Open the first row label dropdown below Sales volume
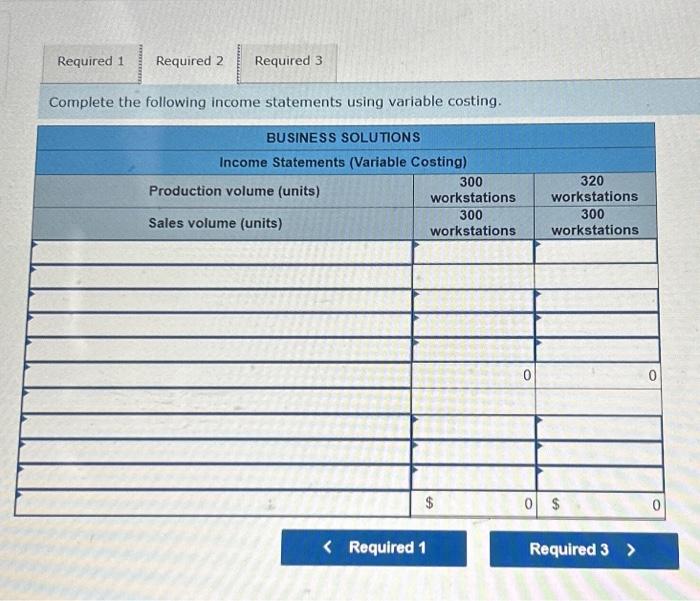This screenshot has width=700, height=601. 222,252
